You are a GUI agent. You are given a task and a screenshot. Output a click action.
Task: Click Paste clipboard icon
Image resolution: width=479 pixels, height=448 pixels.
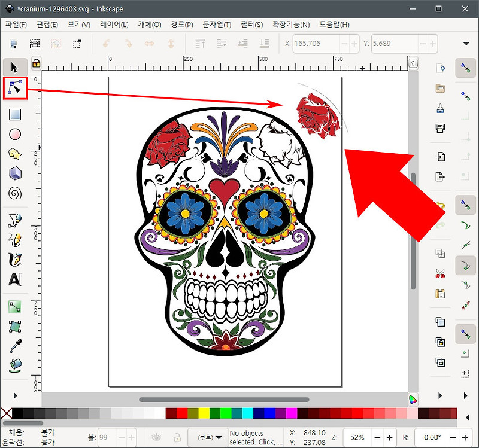pos(440,294)
